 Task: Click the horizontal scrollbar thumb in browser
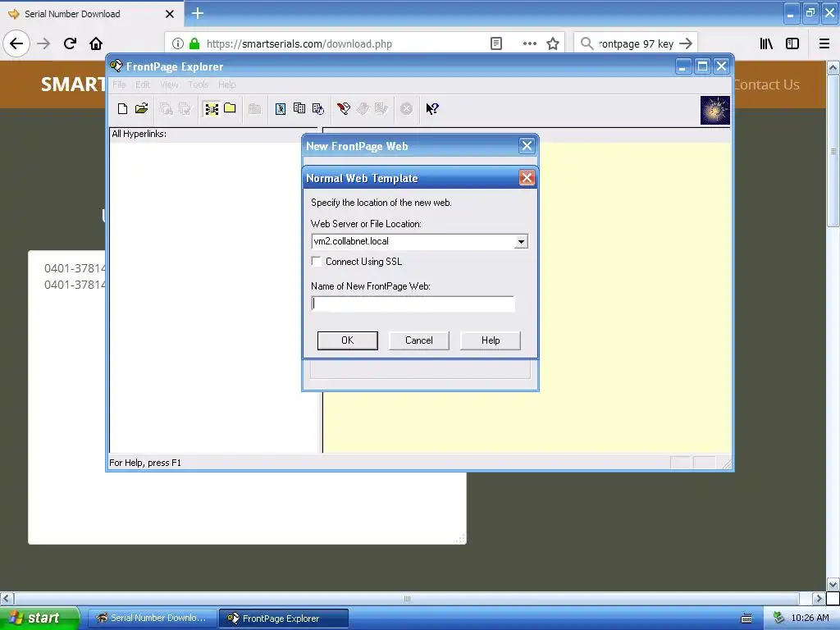tap(407, 598)
